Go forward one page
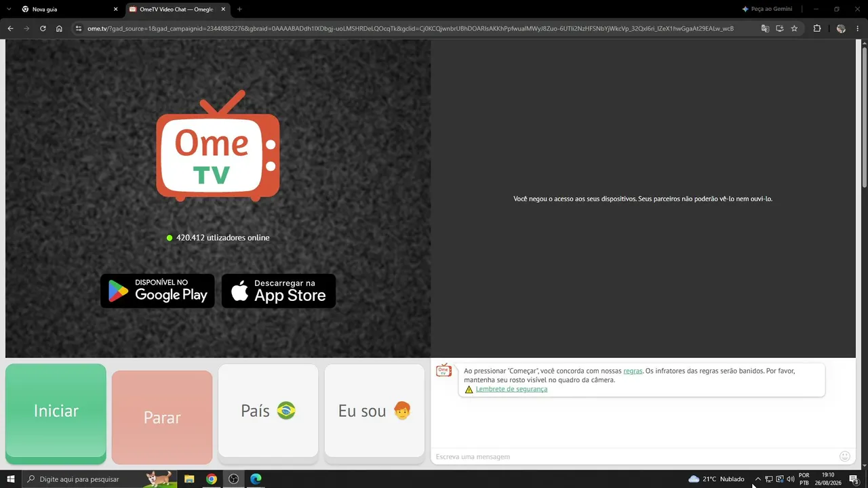The height and width of the screenshot is (488, 868). pyautogui.click(x=26, y=28)
